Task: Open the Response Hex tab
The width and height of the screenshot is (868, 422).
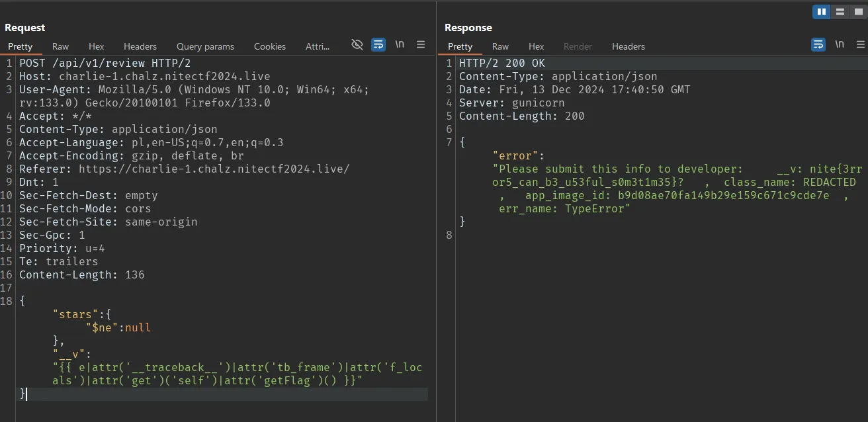Action: pyautogui.click(x=537, y=46)
